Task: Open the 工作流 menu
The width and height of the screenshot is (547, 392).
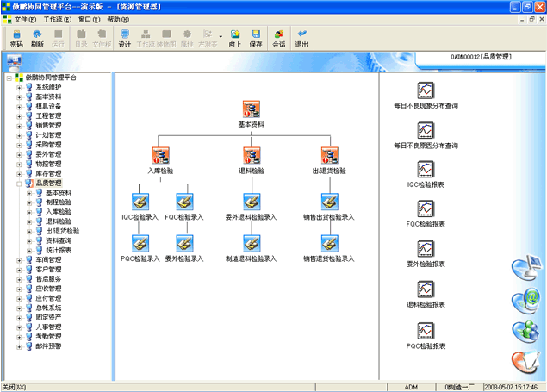Action: tap(57, 19)
